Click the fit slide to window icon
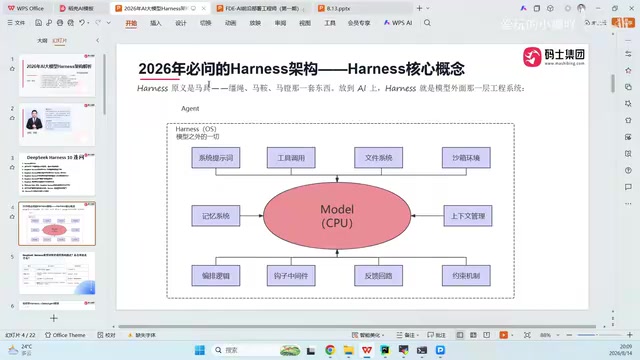 [527, 335]
